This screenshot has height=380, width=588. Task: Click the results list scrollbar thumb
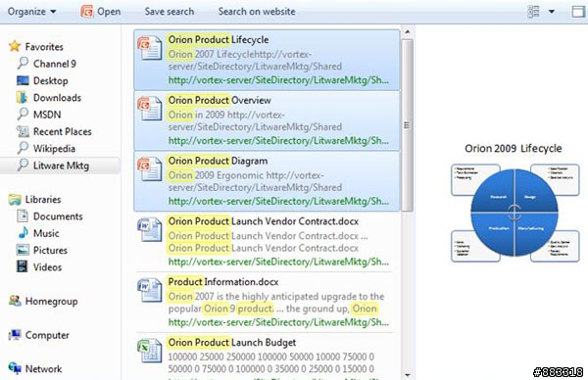(x=408, y=125)
